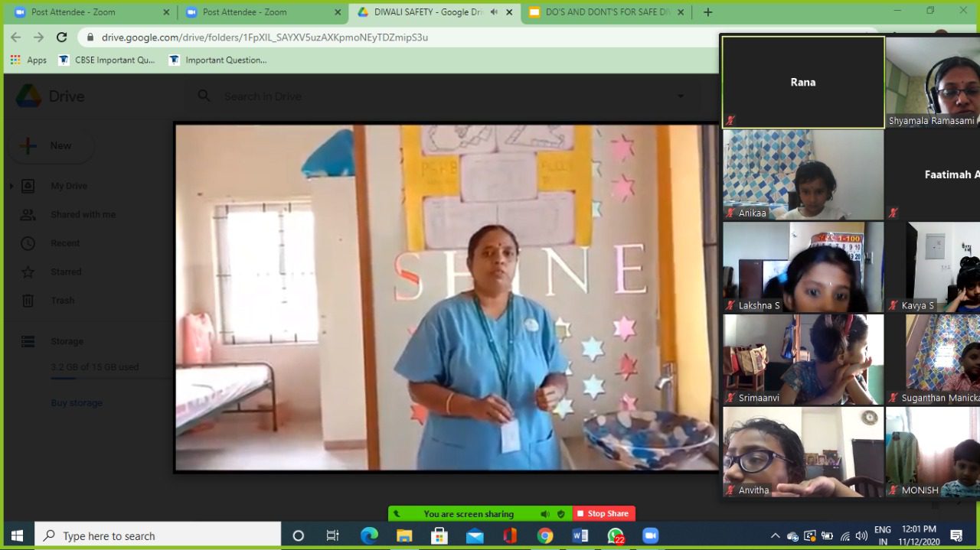The width and height of the screenshot is (980, 550).
Task: Open the Zoom app on the taskbar
Action: pyautogui.click(x=650, y=535)
